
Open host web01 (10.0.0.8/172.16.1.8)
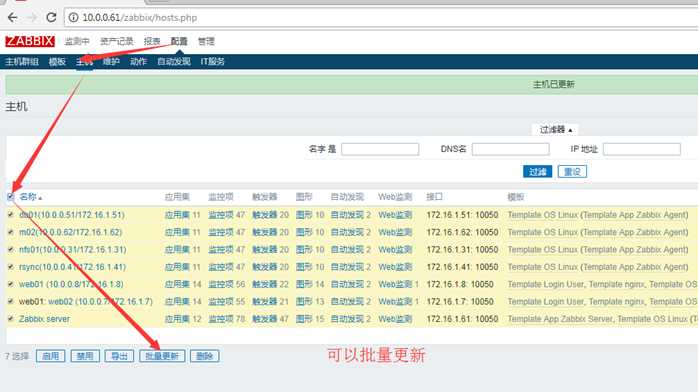pos(71,284)
